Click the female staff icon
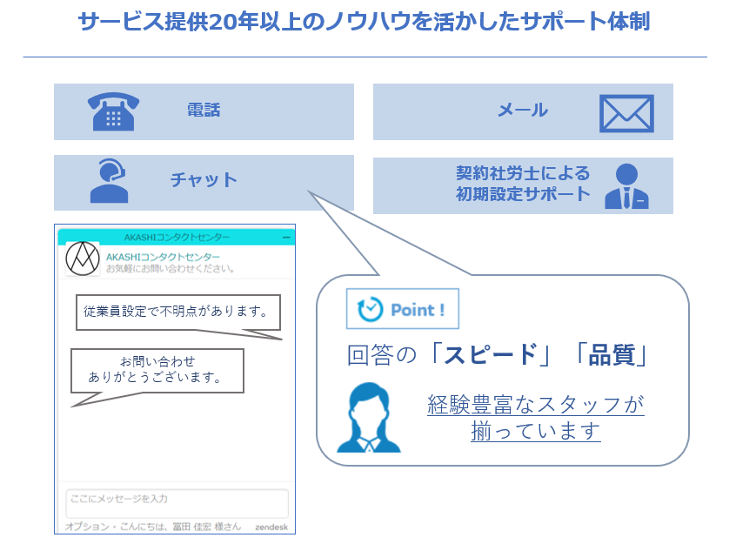The width and height of the screenshot is (756, 551). 369,418
